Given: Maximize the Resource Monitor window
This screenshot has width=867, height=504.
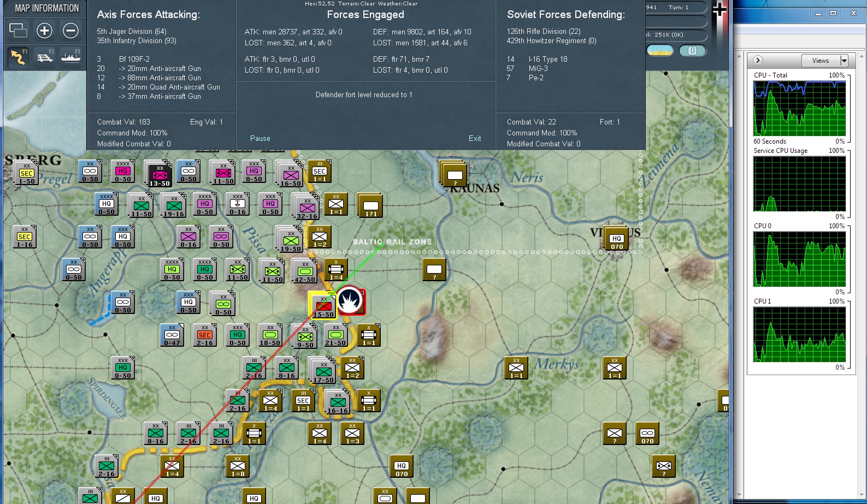Looking at the screenshot, I should [x=833, y=13].
